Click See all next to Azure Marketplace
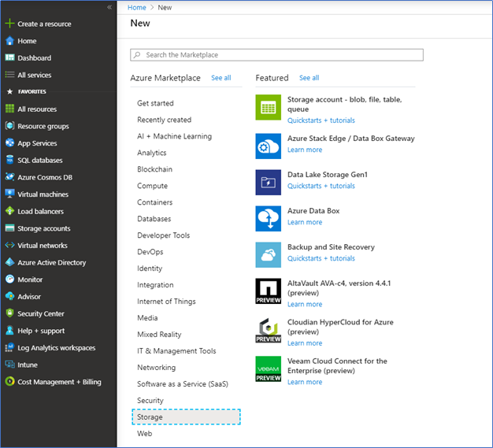This screenshot has height=448, width=493. tap(221, 78)
